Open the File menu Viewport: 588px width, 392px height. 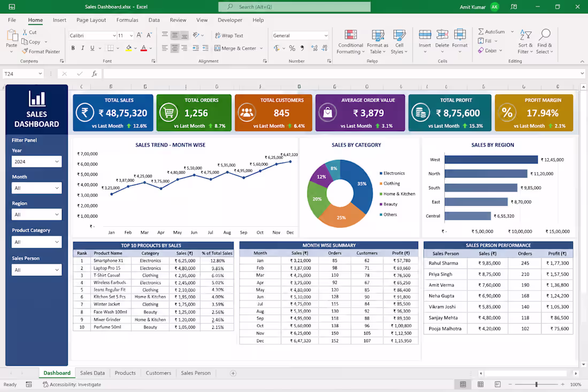(12, 20)
